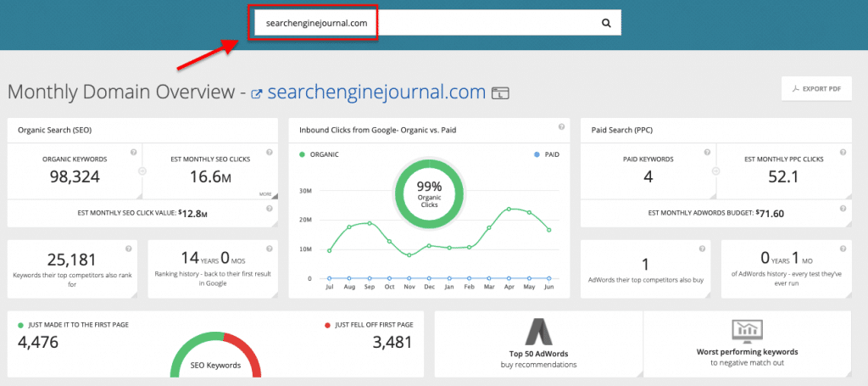Click help icon on Inbound Clicks chart

pos(561,127)
